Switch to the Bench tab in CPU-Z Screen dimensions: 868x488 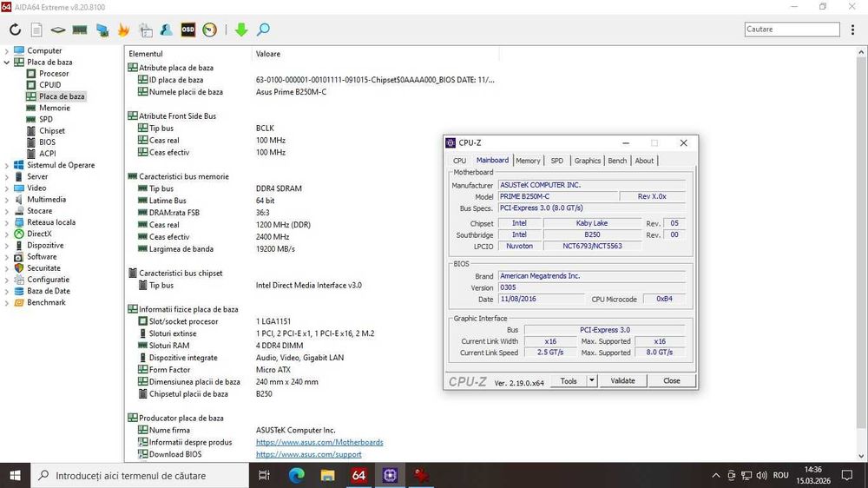(617, 161)
